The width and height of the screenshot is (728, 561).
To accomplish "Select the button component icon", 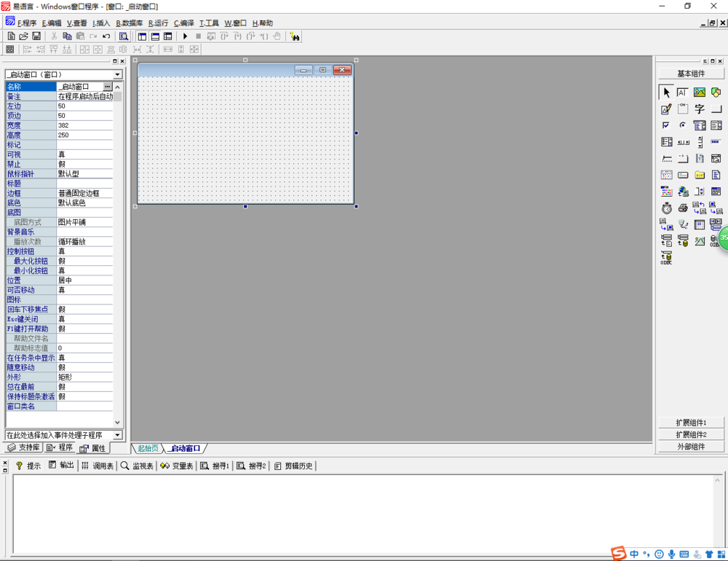I will (x=716, y=109).
